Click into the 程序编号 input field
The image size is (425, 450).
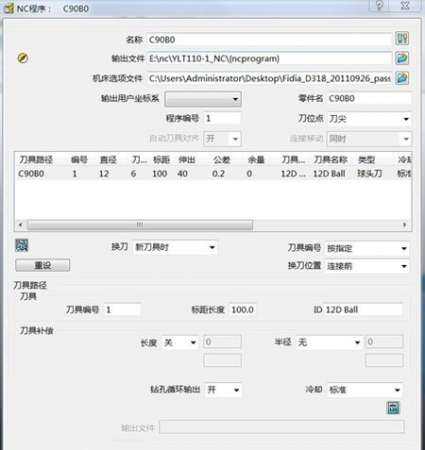click(x=222, y=118)
